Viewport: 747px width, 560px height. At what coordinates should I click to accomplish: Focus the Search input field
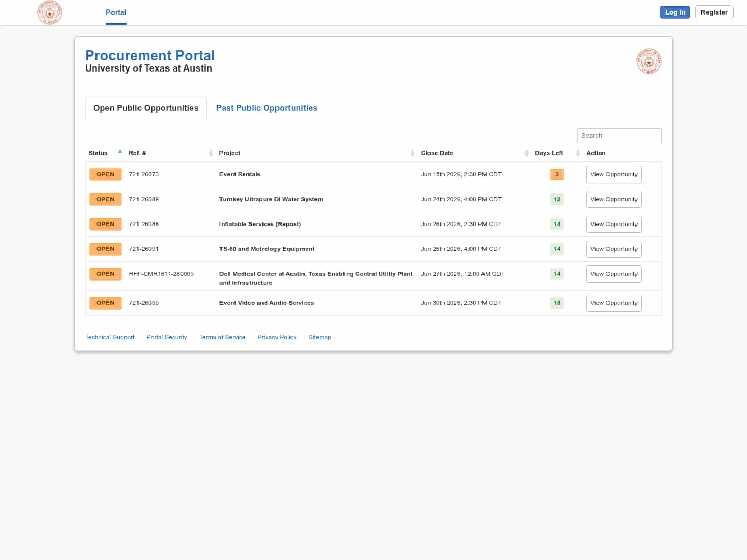(619, 136)
